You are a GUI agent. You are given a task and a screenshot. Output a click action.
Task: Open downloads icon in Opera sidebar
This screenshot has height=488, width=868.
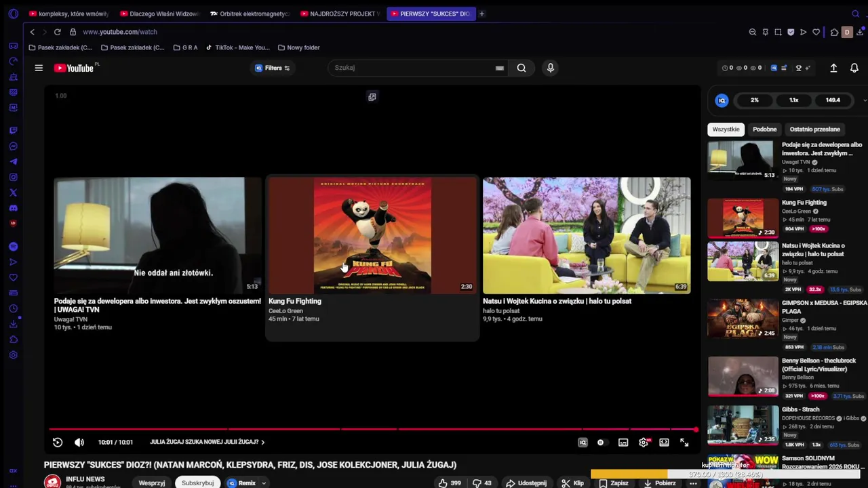pos(13,324)
